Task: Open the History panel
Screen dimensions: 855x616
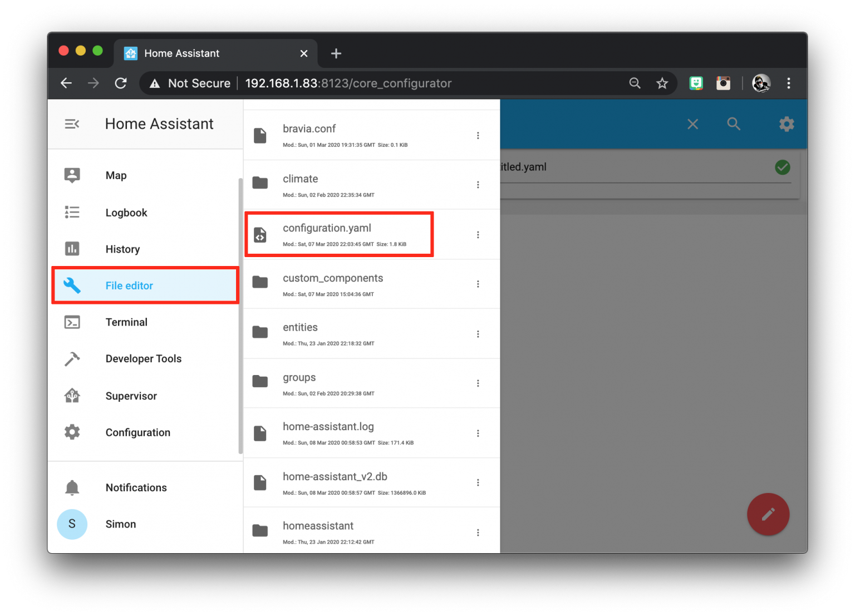Action: pyautogui.click(x=122, y=249)
